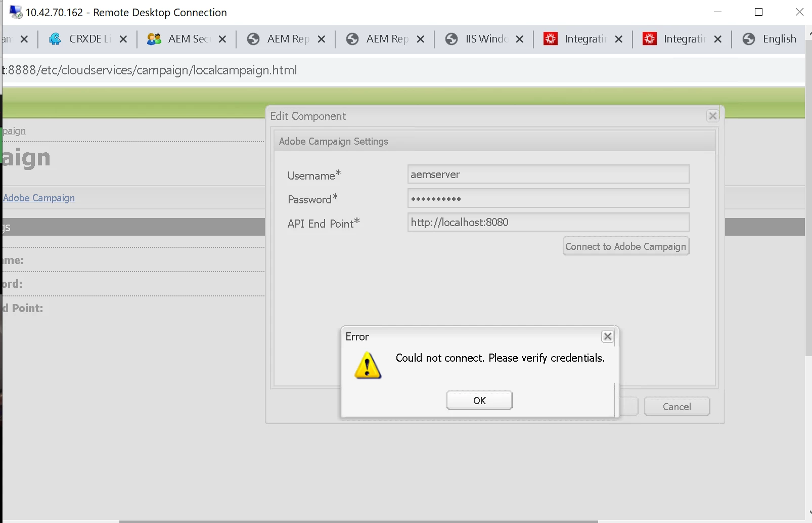The image size is (812, 523).
Task: Click the horizontal scrollbar at bottom
Action: click(x=358, y=521)
